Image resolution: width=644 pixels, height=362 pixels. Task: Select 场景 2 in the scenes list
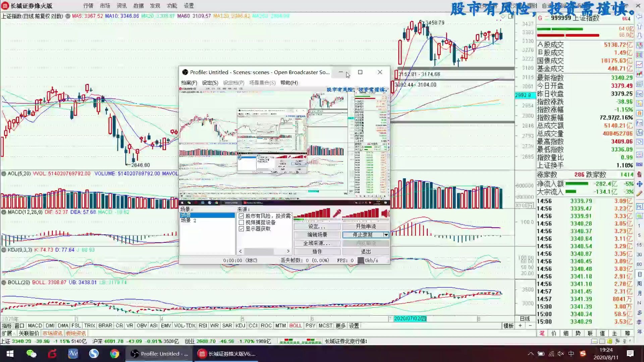point(189,221)
